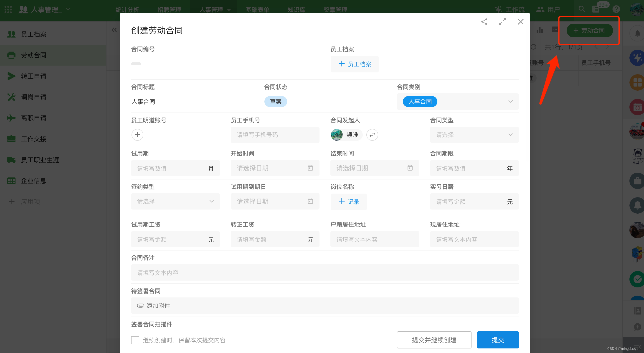Click the blue 提交 button

coord(497,340)
